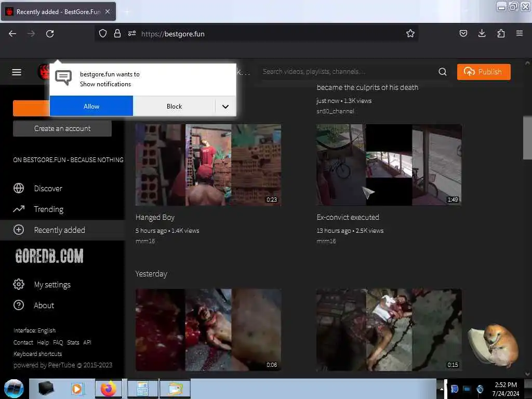Open the About sidebar item

[44, 305]
